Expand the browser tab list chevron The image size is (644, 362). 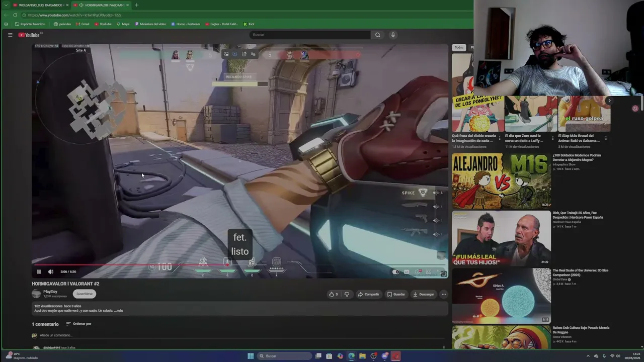tap(6, 5)
